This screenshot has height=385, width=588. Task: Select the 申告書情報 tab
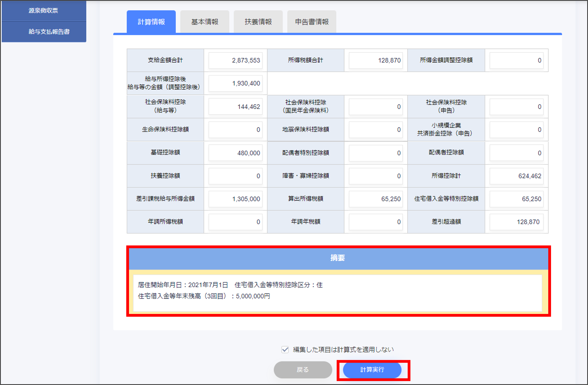tap(311, 21)
